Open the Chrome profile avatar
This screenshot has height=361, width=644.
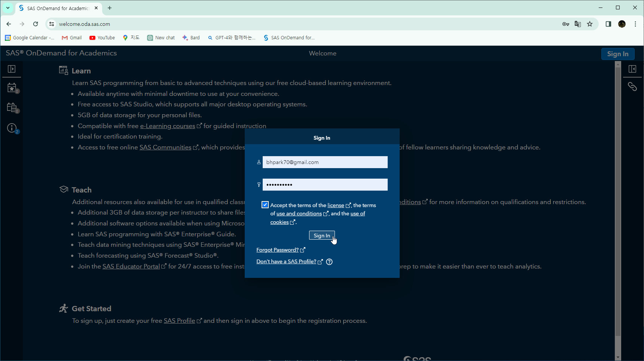pyautogui.click(x=622, y=24)
